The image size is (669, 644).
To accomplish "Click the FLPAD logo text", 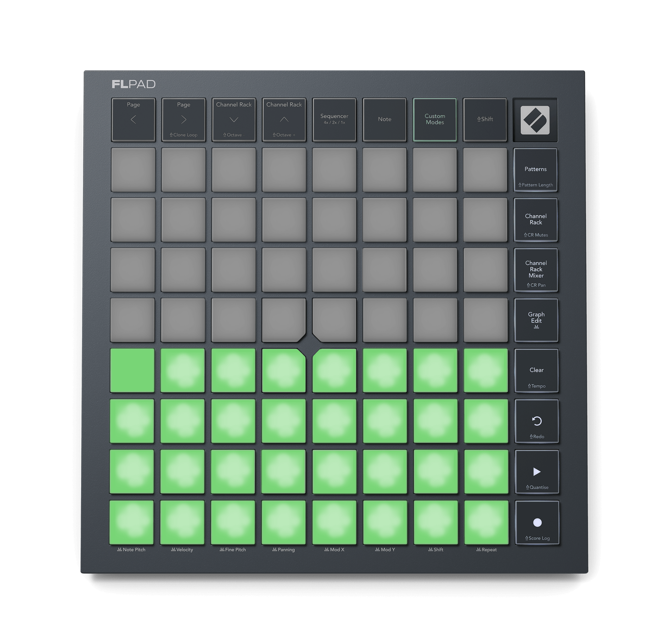I will (134, 84).
